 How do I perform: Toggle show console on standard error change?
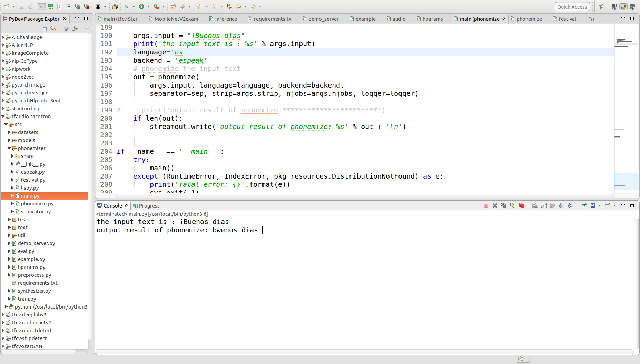(x=571, y=206)
